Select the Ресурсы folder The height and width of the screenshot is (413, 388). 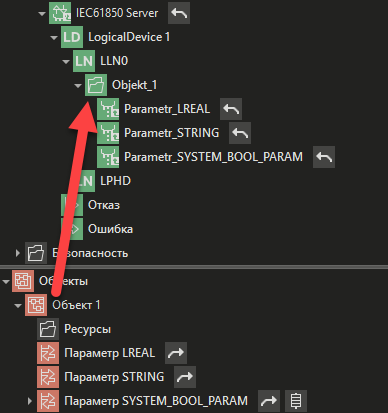pyautogui.click(x=87, y=329)
